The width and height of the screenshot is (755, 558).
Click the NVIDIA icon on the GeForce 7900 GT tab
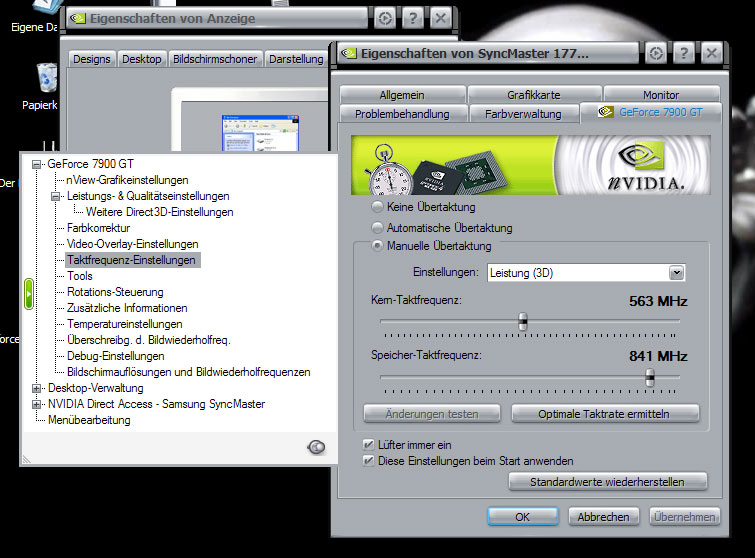click(x=605, y=112)
